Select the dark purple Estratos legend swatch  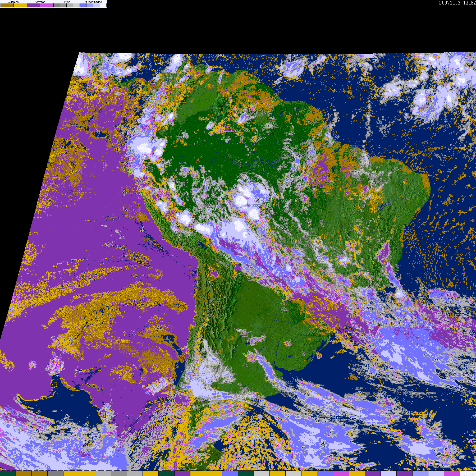34,5
